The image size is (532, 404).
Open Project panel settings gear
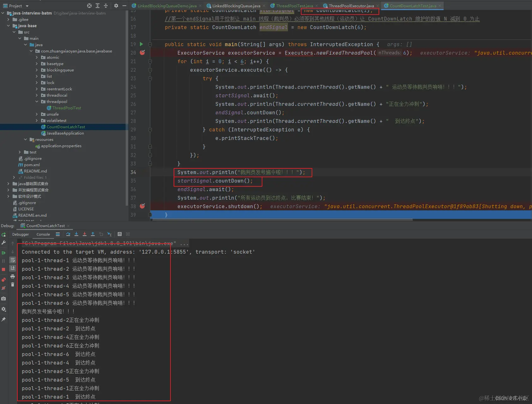[116, 6]
